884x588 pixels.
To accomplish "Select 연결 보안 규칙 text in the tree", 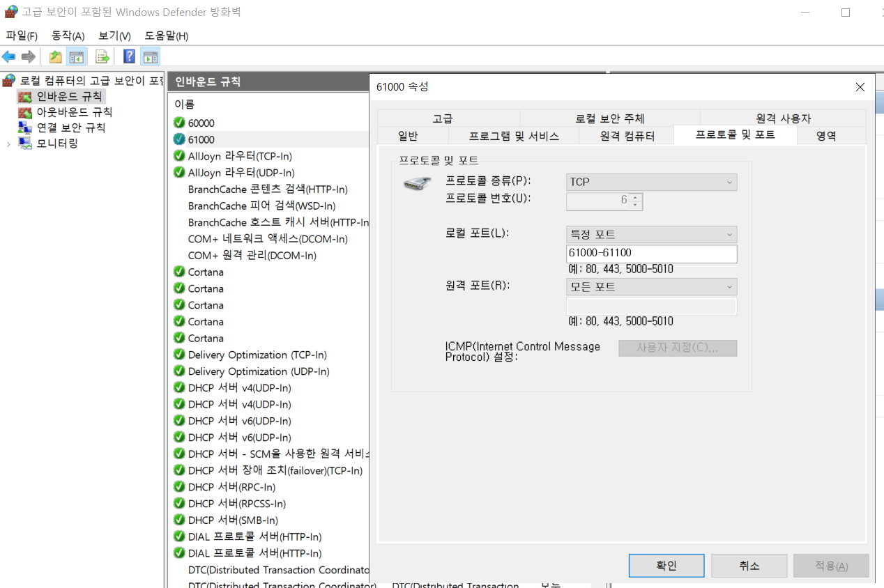I will [71, 128].
